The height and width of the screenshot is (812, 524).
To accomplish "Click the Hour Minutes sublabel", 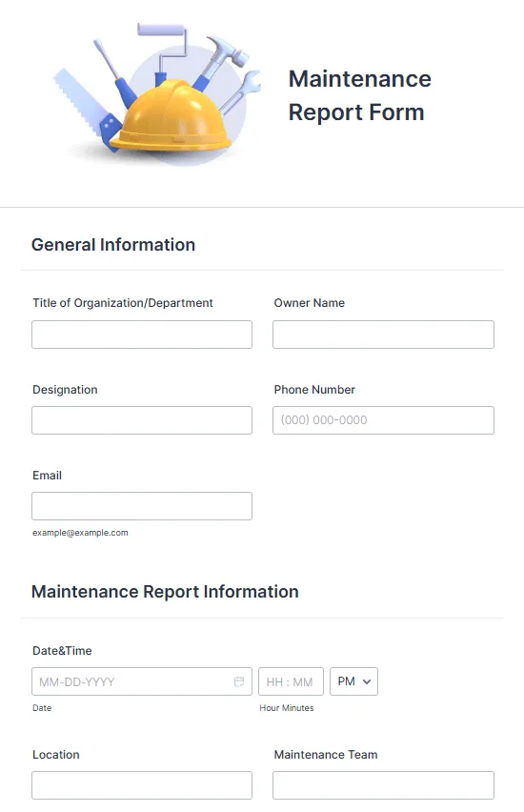I will 287,708.
